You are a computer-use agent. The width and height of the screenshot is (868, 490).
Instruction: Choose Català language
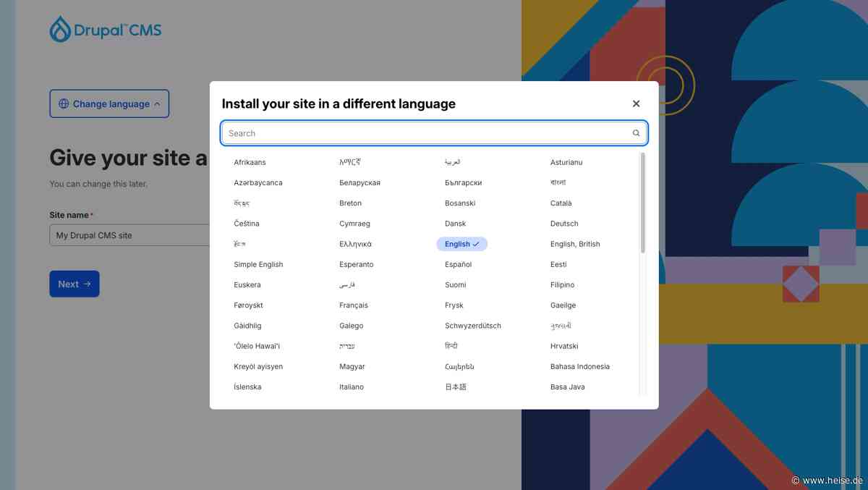coord(561,203)
